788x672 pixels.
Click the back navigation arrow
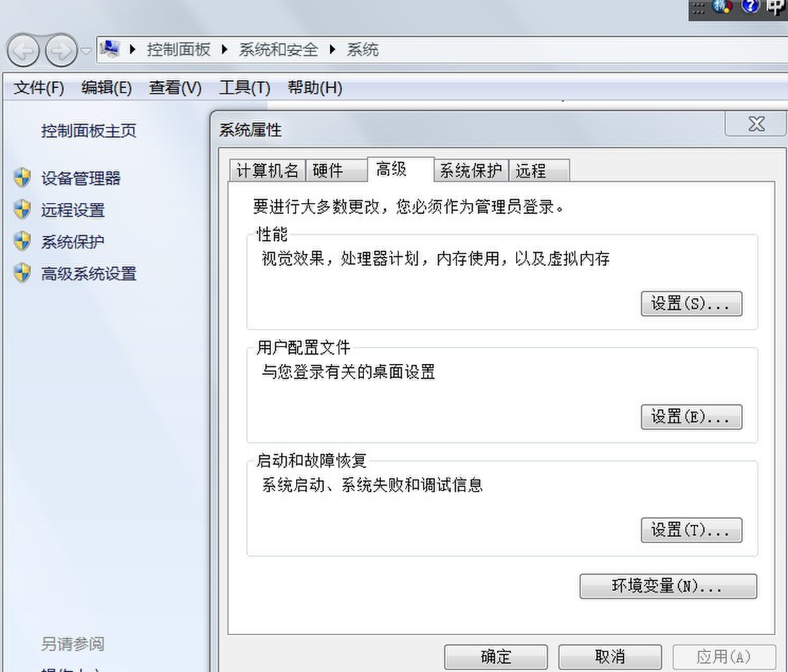pyautogui.click(x=22, y=51)
